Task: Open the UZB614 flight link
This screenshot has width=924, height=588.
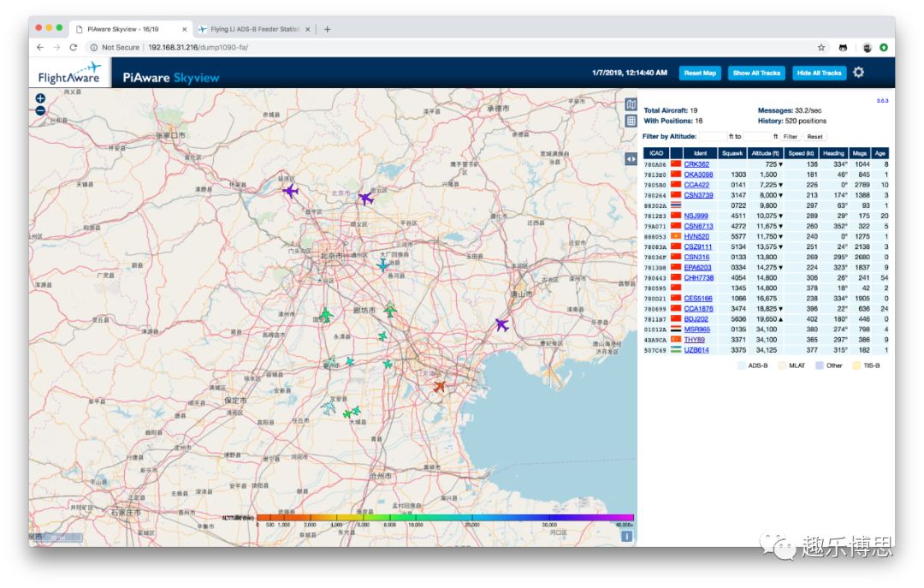Action: pos(696,350)
